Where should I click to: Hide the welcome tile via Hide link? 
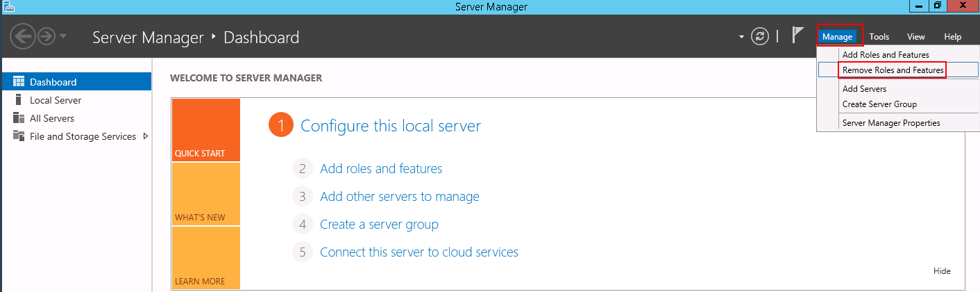pyautogui.click(x=942, y=271)
